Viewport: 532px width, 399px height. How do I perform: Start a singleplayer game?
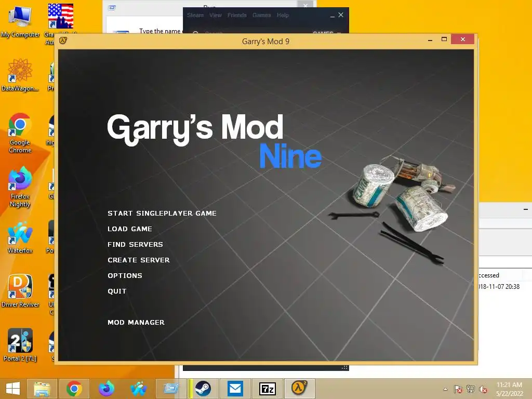pyautogui.click(x=162, y=214)
